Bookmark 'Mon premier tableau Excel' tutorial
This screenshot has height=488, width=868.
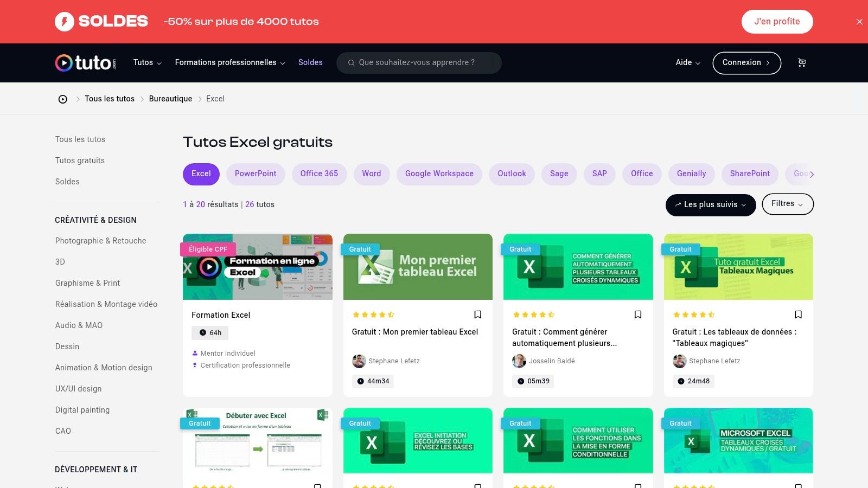click(x=478, y=314)
